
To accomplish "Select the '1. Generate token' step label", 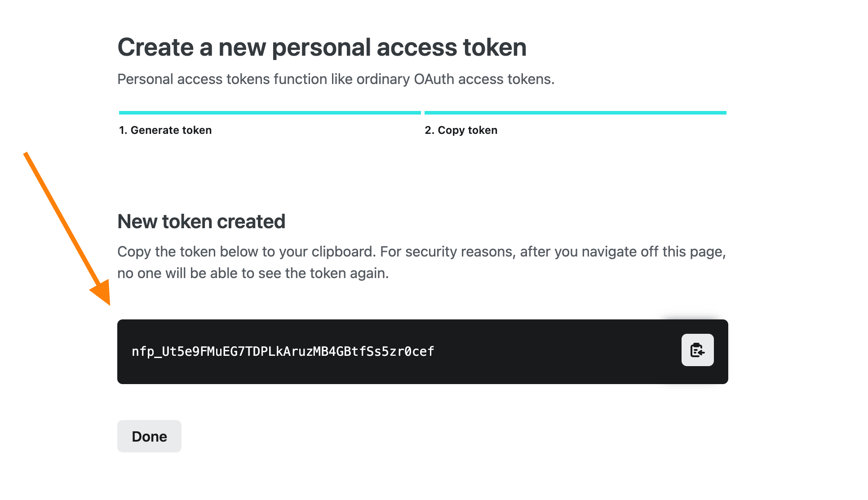I will click(x=165, y=130).
